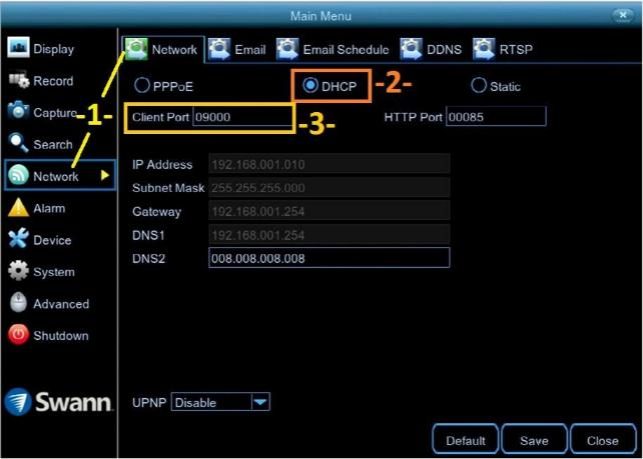
Task: Click the Device wrench icon
Action: click(x=18, y=240)
